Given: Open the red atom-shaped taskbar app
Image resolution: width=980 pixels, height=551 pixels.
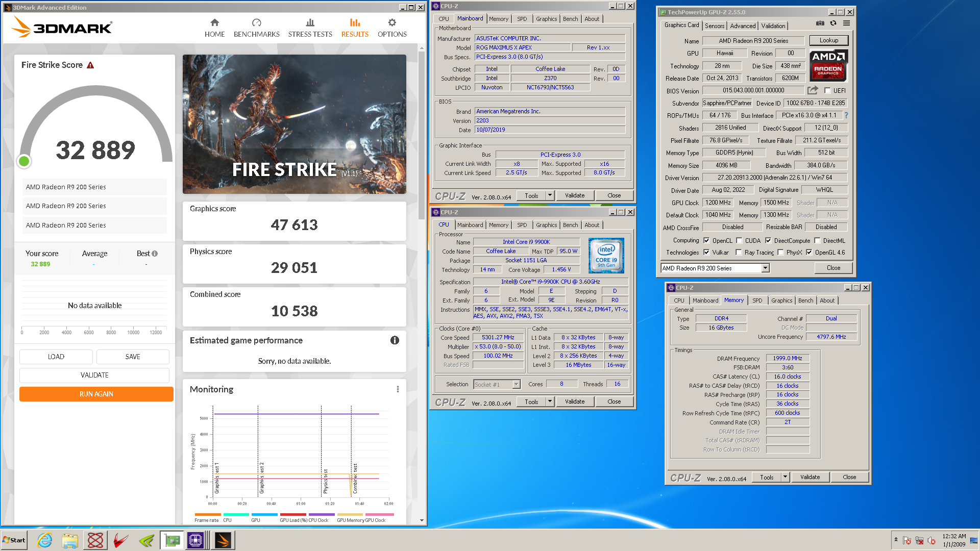Looking at the screenshot, I should coord(95,540).
